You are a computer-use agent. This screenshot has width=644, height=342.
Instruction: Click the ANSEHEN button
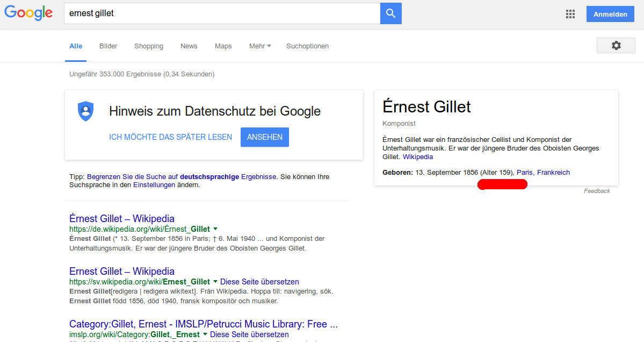click(x=264, y=137)
